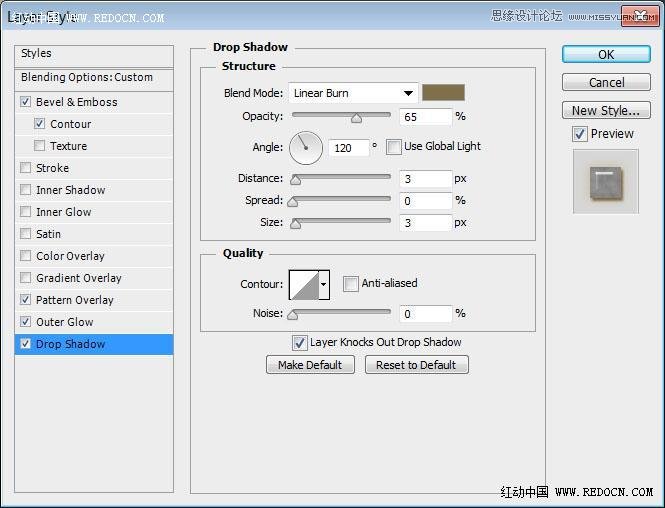Viewport: 665px width, 508px height.
Task: Click the Opacity value field
Action: click(425, 117)
